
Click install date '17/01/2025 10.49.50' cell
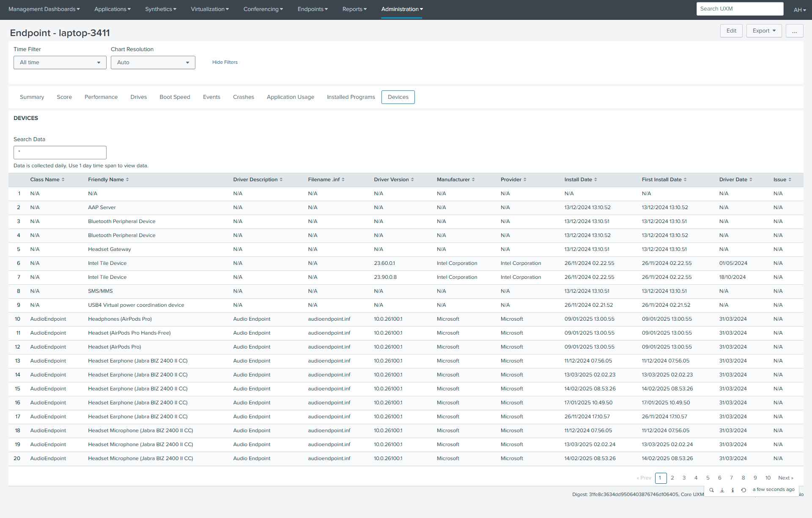588,403
